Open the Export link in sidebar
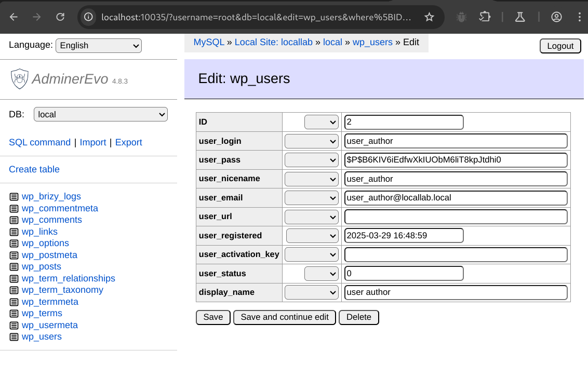Image resolution: width=588 pixels, height=365 pixels. point(128,142)
